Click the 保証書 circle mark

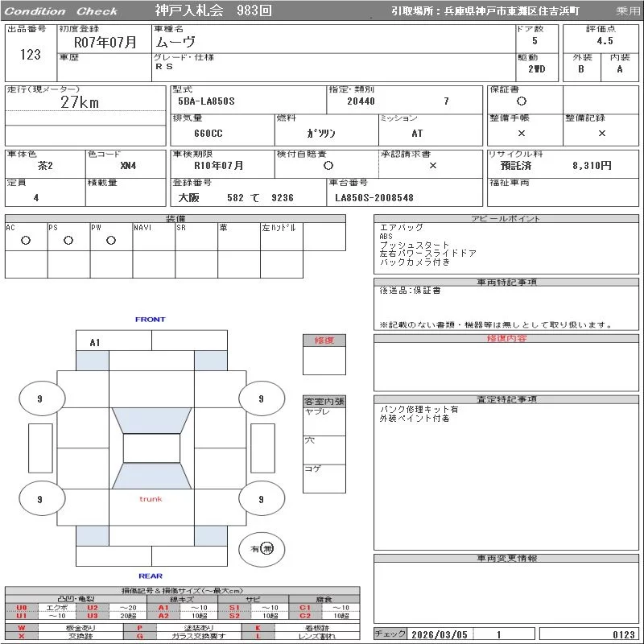(522, 101)
